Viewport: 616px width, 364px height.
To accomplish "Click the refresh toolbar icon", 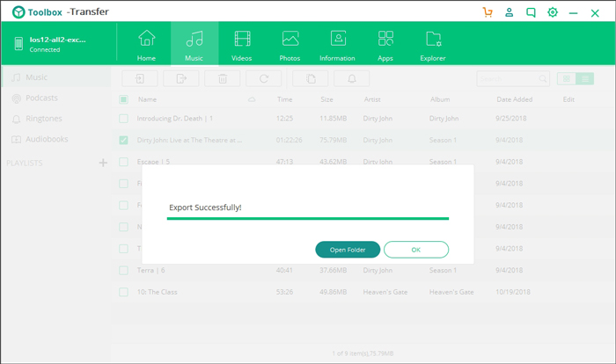I will coord(264,79).
